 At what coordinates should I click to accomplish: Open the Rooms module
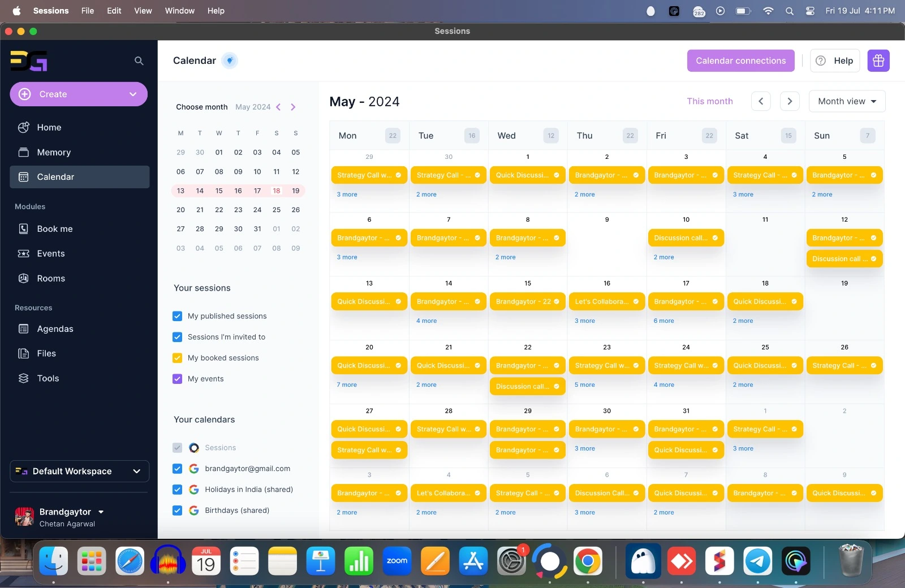click(51, 278)
